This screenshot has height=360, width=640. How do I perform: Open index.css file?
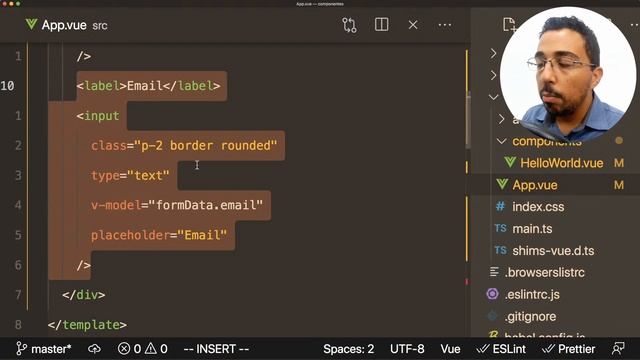[538, 207]
